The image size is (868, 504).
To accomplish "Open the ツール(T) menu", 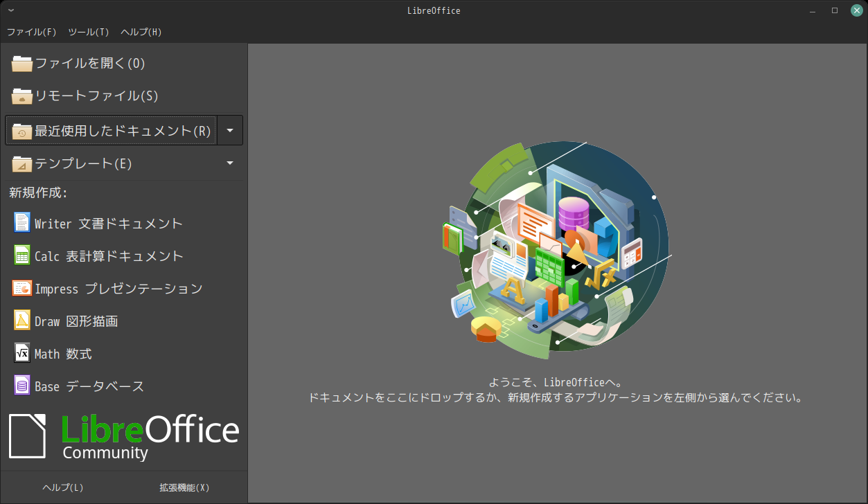I will [x=89, y=32].
